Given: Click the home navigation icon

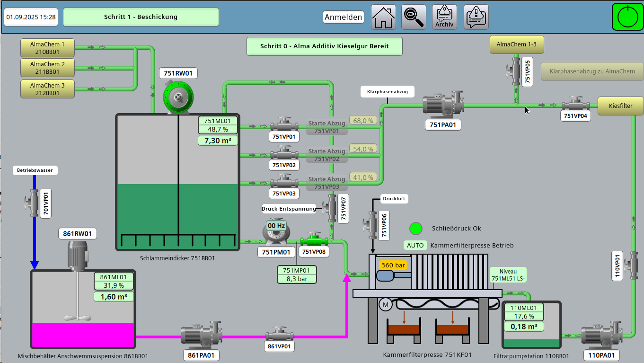Looking at the screenshot, I should coord(383,17).
